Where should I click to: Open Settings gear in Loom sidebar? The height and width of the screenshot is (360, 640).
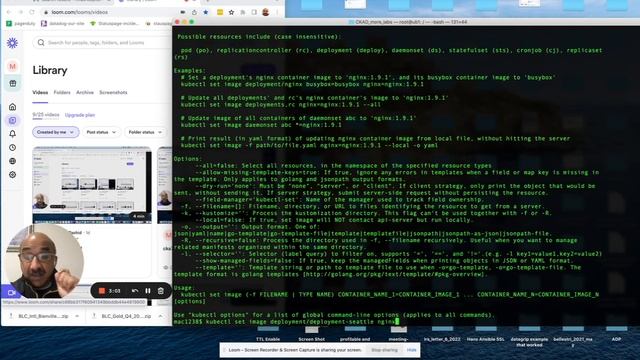coord(13,175)
